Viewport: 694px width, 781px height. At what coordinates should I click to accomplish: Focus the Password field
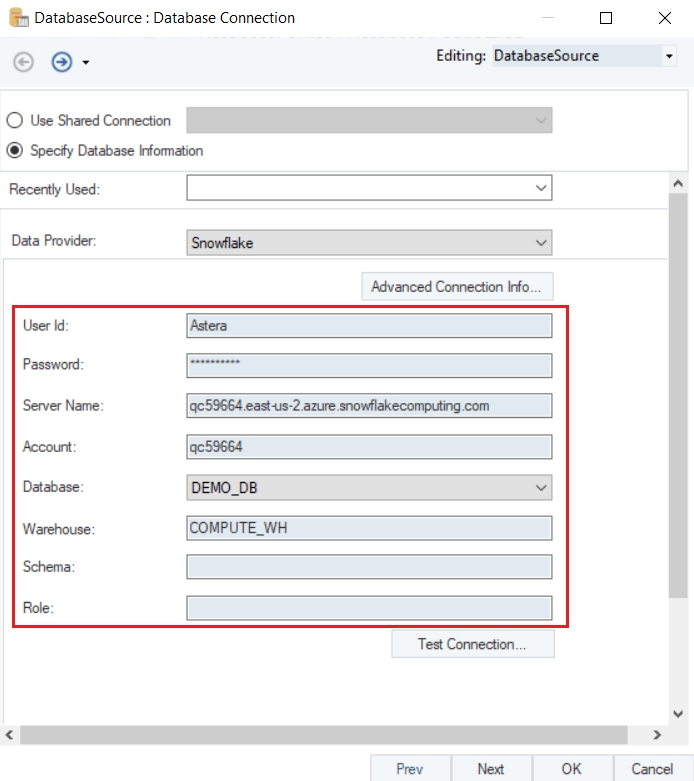369,366
